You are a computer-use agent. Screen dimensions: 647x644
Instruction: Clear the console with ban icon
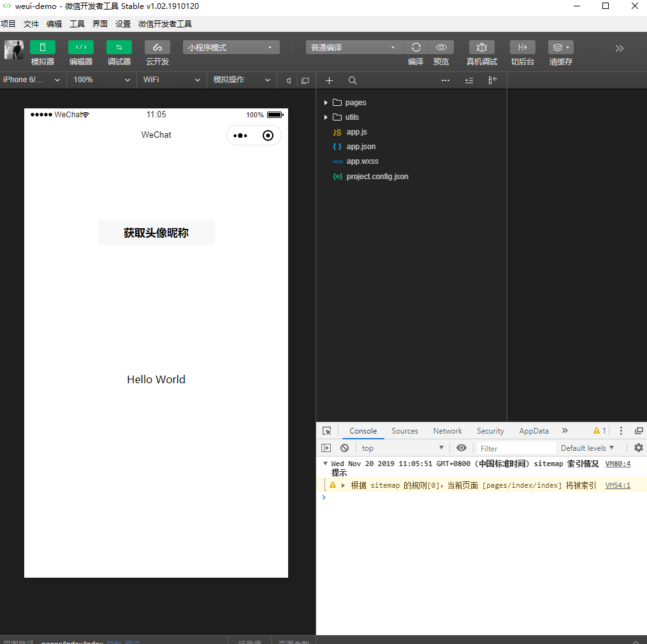345,448
